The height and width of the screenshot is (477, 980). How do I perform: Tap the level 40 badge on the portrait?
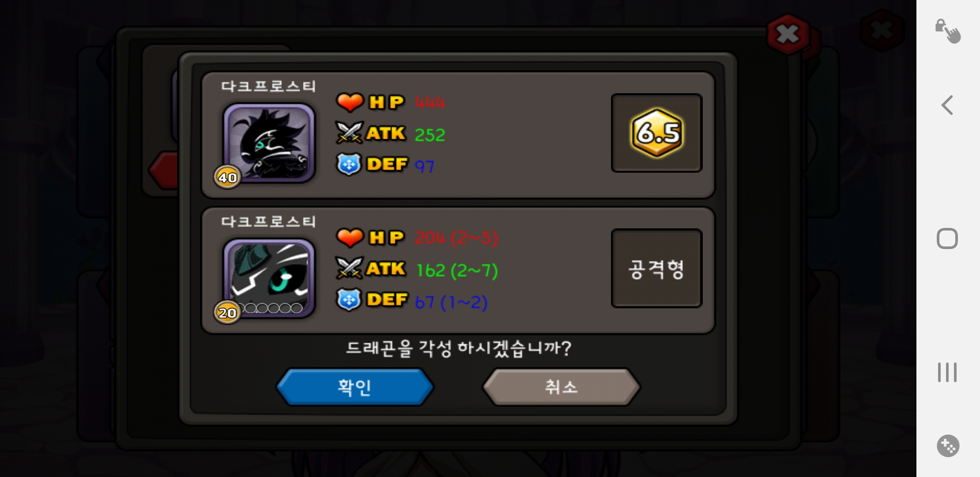click(227, 177)
